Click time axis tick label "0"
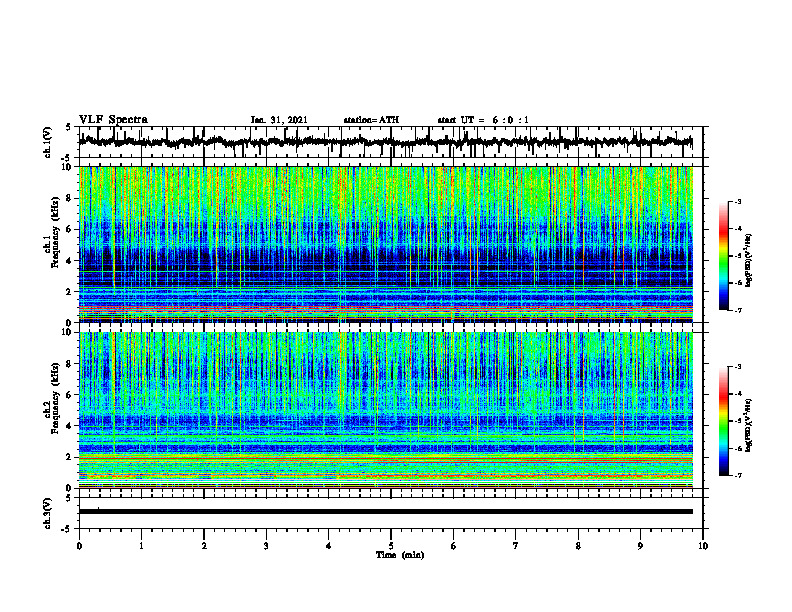Screen dimensions: 792x612 (79, 546)
